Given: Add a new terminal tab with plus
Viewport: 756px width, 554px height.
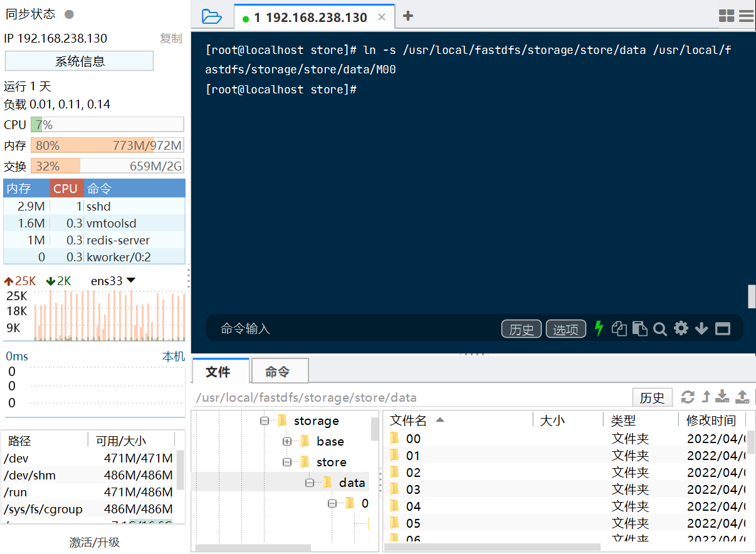Looking at the screenshot, I should pos(407,16).
